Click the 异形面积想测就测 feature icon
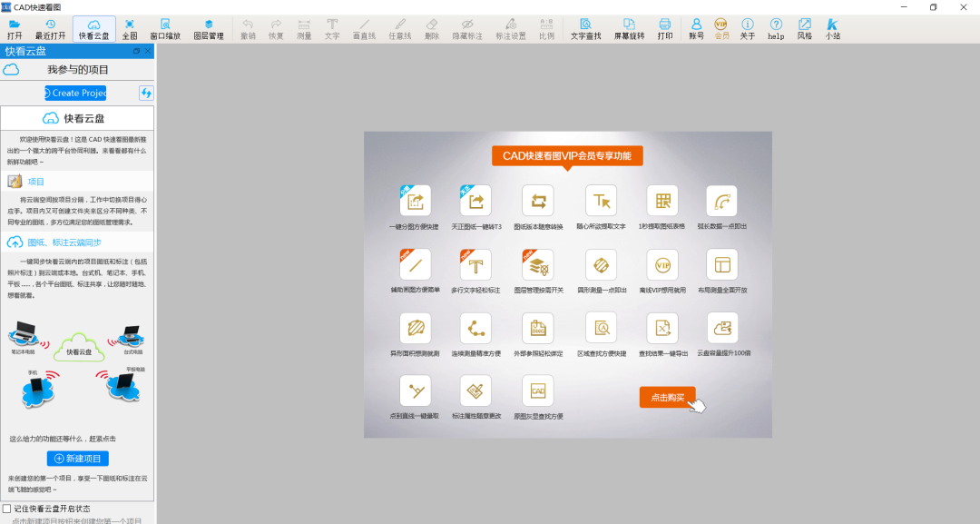The width and height of the screenshot is (980, 524). point(415,328)
